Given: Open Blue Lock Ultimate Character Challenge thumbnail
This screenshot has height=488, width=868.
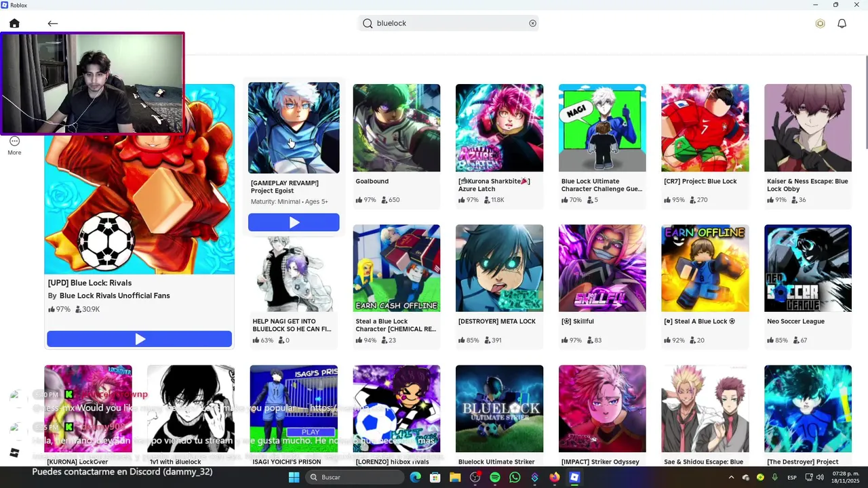Looking at the screenshot, I should [602, 127].
